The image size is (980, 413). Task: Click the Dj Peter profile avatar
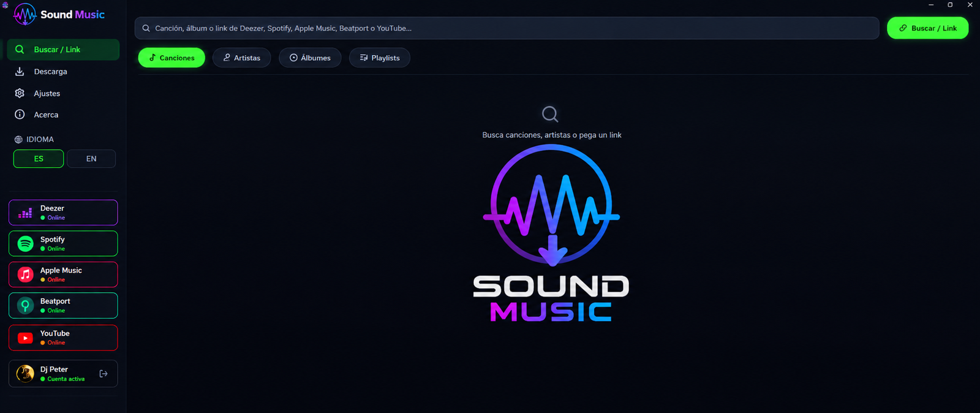(x=25, y=373)
